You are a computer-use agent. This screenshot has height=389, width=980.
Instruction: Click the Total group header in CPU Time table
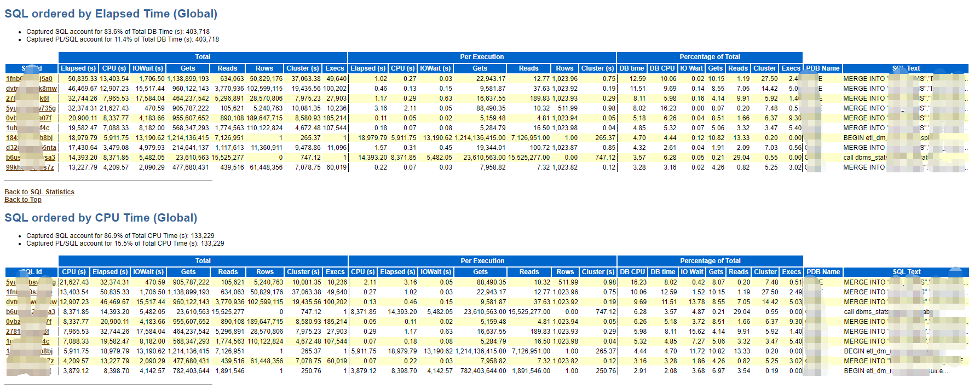203,261
